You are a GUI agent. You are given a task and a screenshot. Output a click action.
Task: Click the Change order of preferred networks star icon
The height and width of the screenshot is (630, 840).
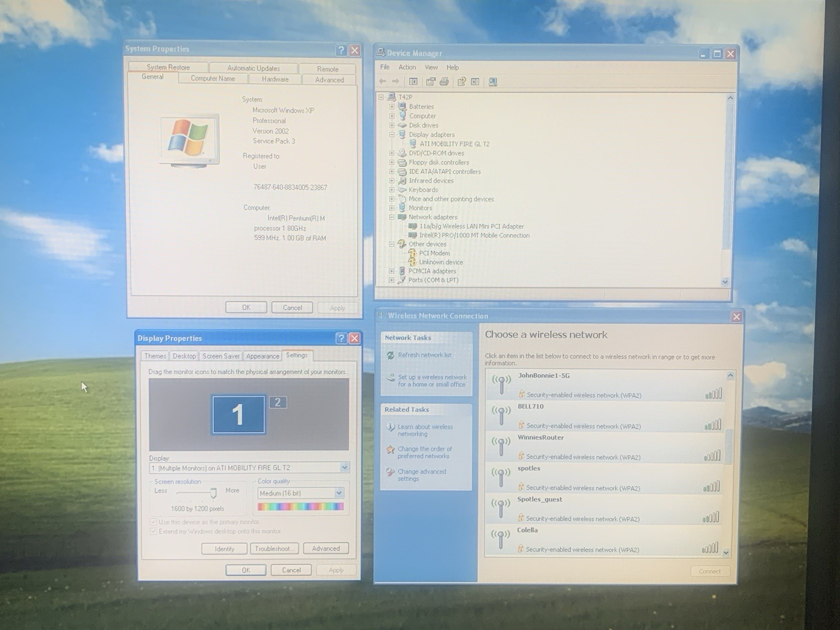(x=391, y=449)
